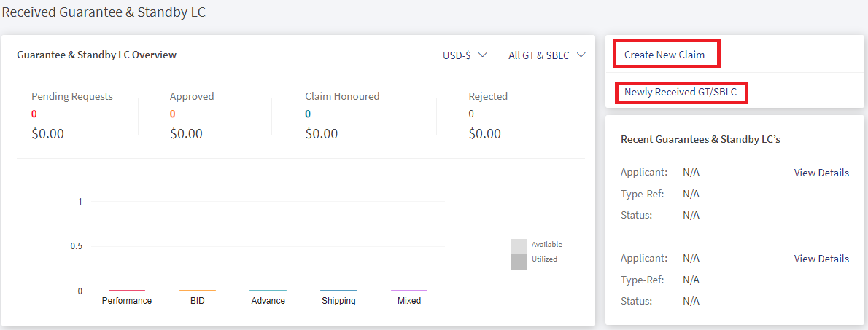This screenshot has width=868, height=330.
Task: Click the Rejected summary count
Action: [x=471, y=114]
